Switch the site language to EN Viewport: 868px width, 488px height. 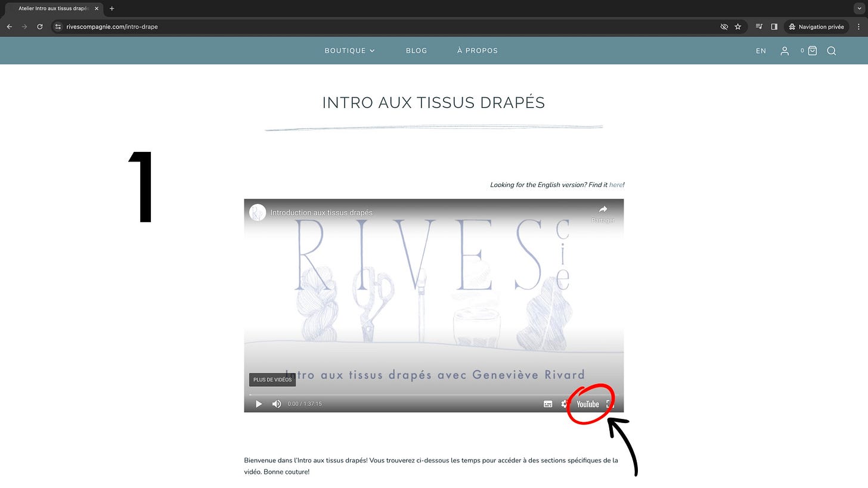point(761,51)
